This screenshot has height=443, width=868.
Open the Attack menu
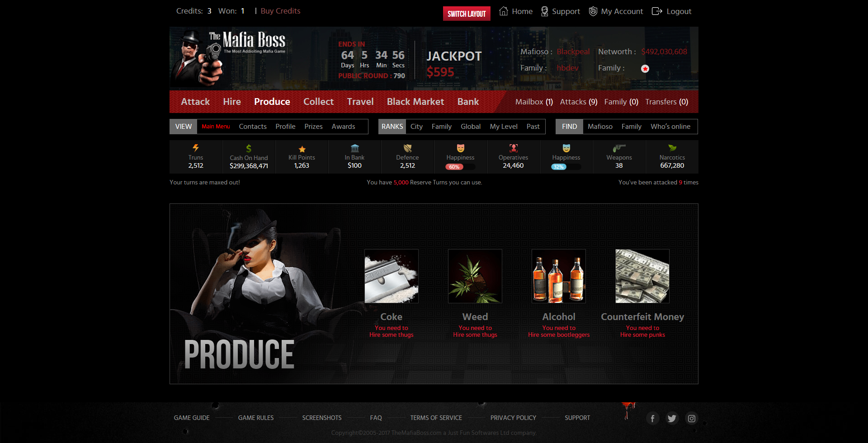[195, 102]
